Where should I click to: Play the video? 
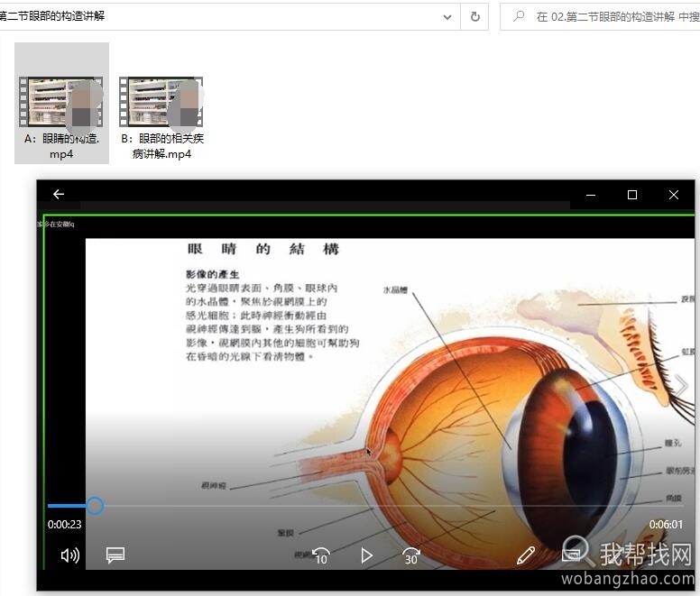point(366,555)
